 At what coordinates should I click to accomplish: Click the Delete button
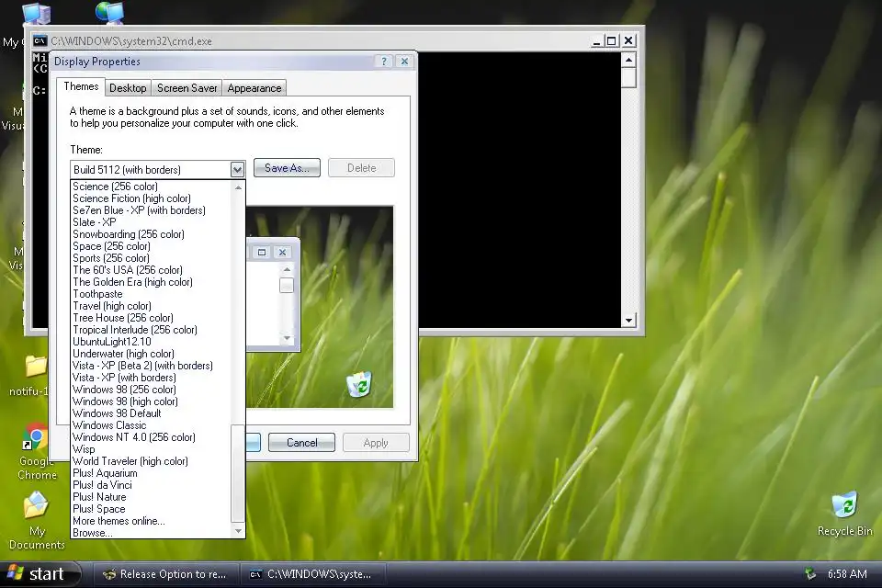(361, 168)
